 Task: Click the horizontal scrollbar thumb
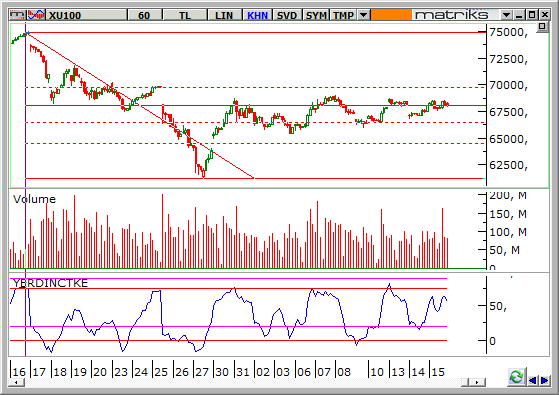[x=465, y=383]
